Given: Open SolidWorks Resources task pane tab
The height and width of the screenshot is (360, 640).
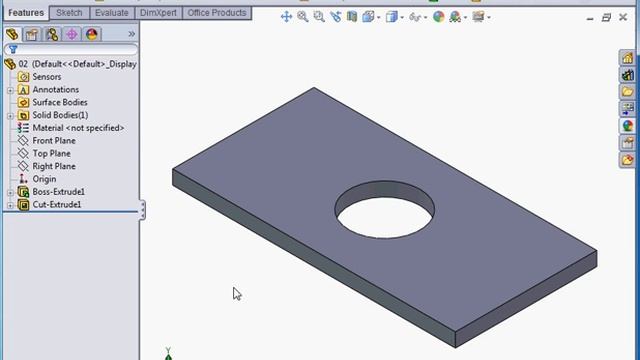Looking at the screenshot, I should [627, 58].
